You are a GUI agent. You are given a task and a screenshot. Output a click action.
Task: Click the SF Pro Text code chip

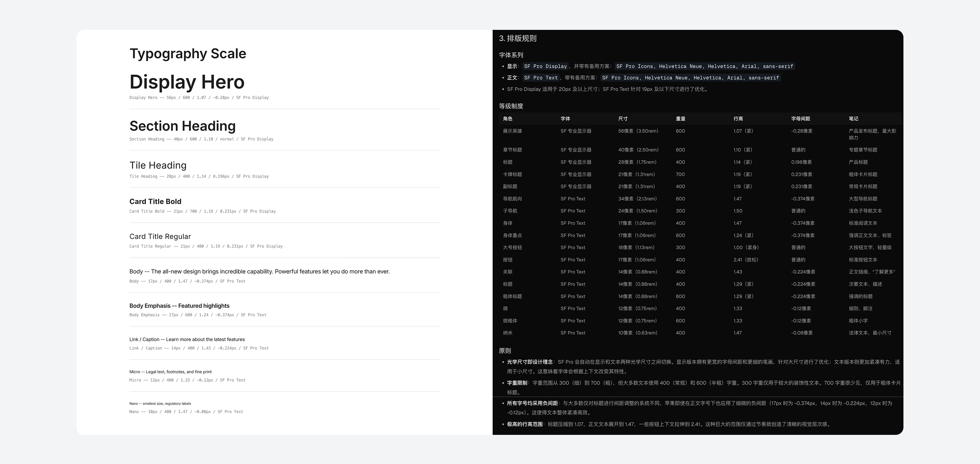[x=541, y=78]
